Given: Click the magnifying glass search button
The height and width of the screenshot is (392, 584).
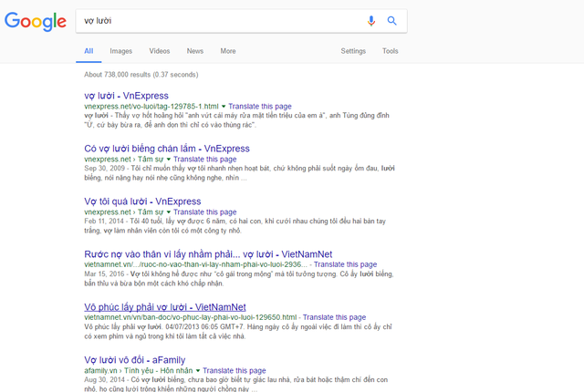Looking at the screenshot, I should pyautogui.click(x=391, y=21).
